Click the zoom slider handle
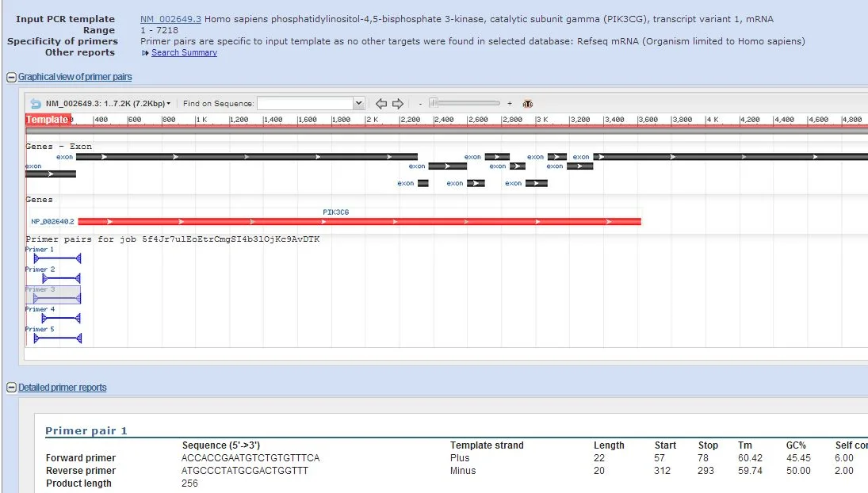 pyautogui.click(x=434, y=103)
